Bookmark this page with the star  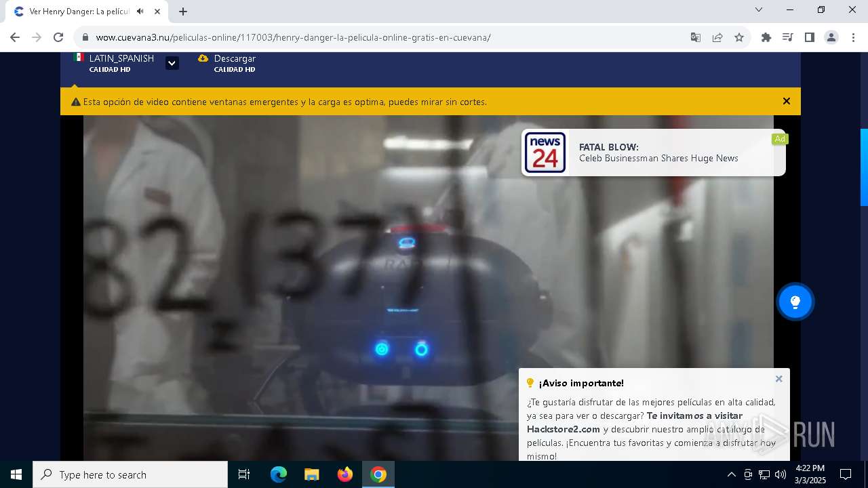click(739, 37)
